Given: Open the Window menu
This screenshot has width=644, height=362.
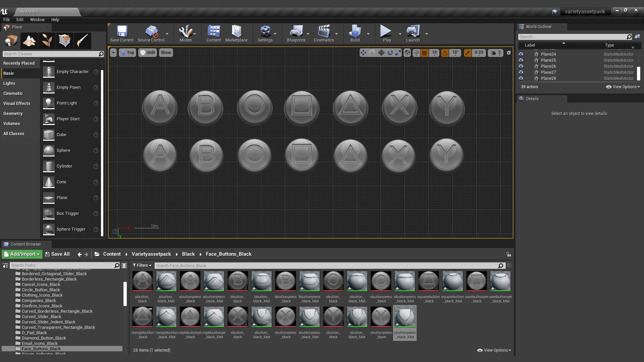Looking at the screenshot, I should pyautogui.click(x=37, y=19).
